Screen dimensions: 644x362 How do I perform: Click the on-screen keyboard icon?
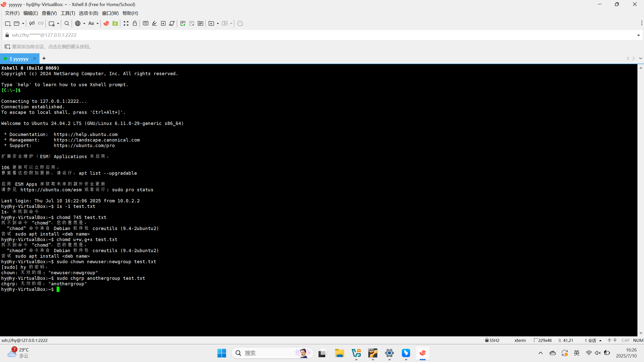coord(145,23)
